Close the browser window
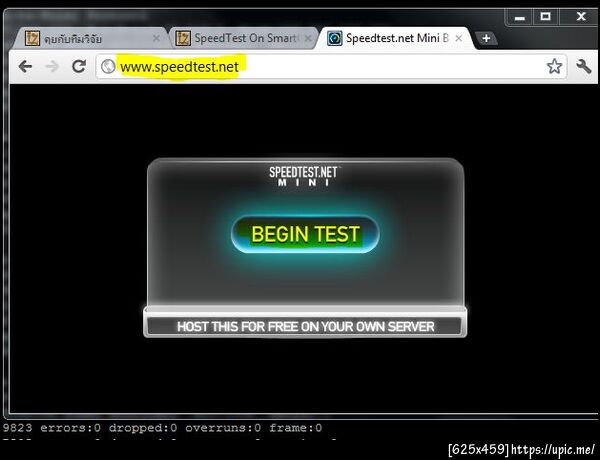Viewport: 600px width, 460px height. tap(581, 17)
